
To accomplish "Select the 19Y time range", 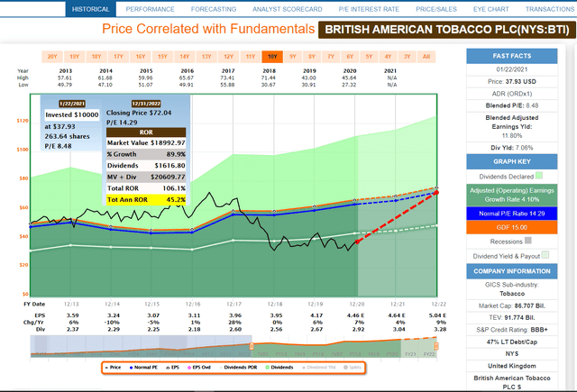I will pos(74,57).
